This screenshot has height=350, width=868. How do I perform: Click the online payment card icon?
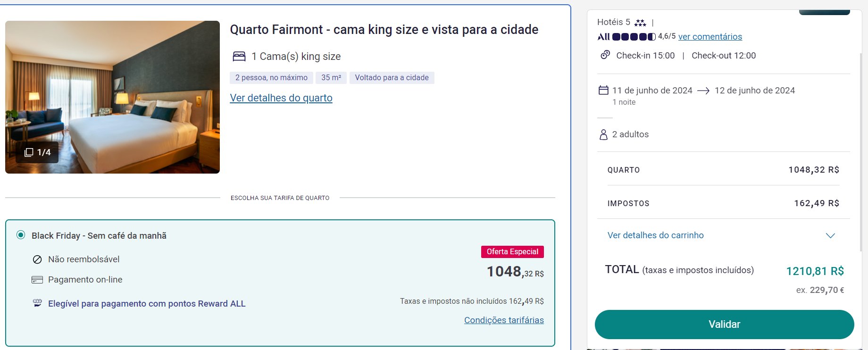click(37, 280)
